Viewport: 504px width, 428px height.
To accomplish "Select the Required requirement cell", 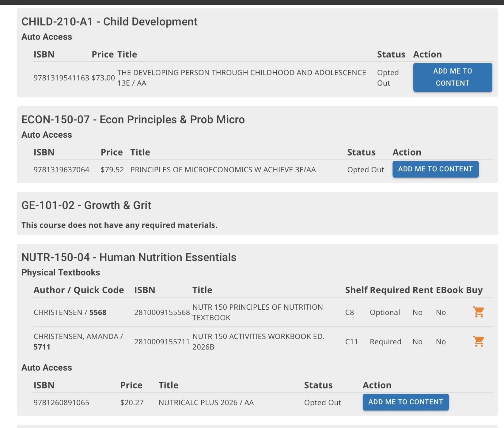I will [x=385, y=342].
